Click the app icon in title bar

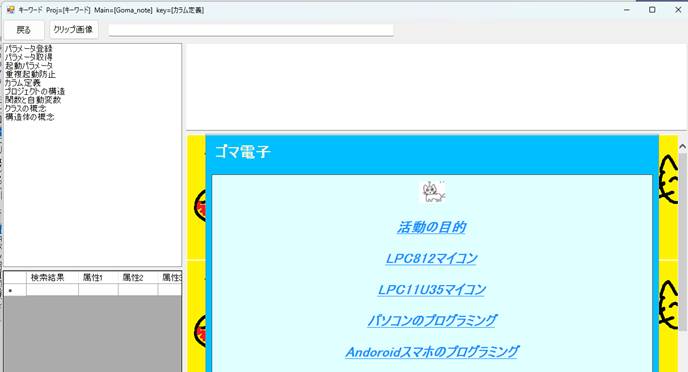click(11, 10)
